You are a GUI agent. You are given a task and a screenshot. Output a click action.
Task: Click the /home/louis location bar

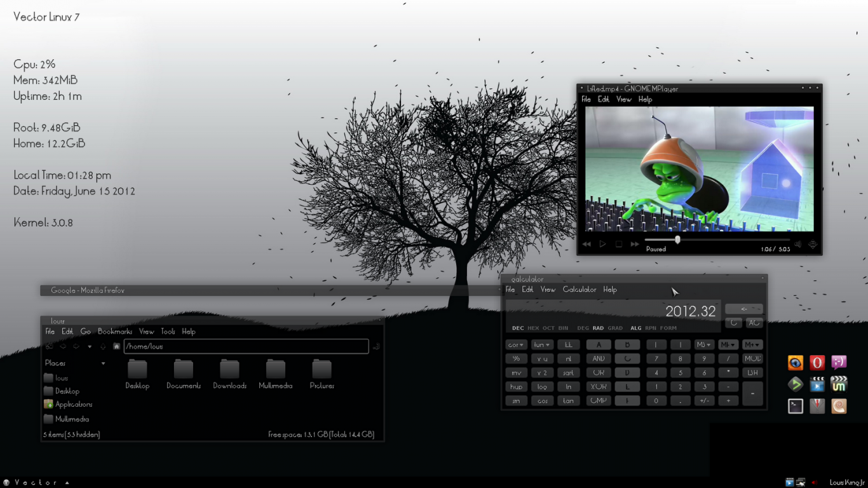[x=247, y=346]
